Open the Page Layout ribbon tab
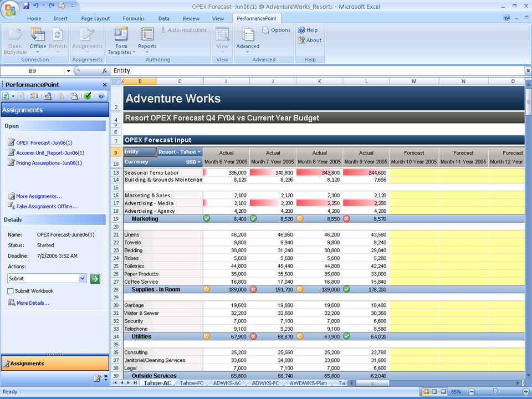 95,19
